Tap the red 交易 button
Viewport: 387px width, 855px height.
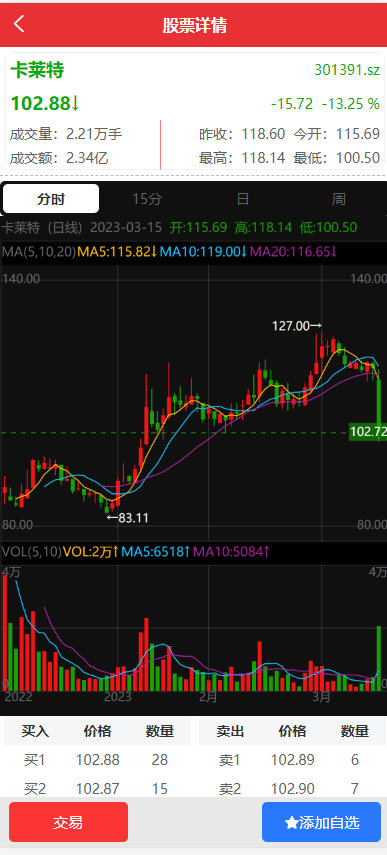(x=68, y=822)
